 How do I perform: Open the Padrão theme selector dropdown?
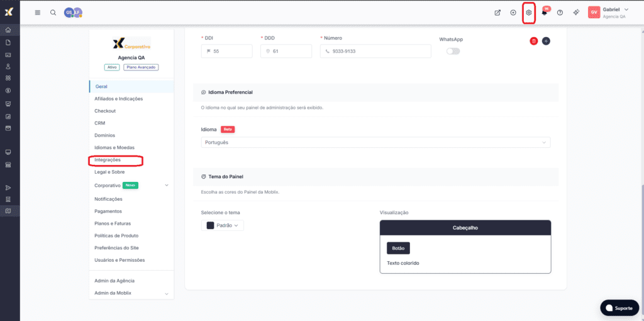click(x=223, y=225)
